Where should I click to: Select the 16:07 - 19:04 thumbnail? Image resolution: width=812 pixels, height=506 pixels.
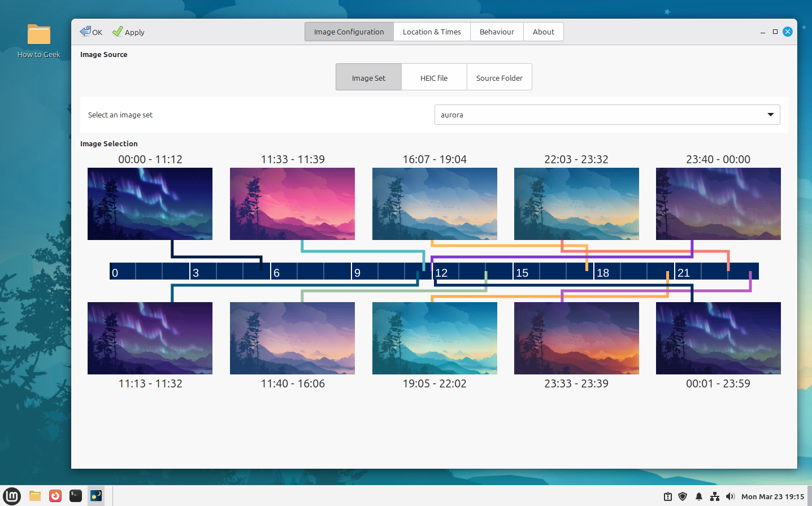coord(435,204)
